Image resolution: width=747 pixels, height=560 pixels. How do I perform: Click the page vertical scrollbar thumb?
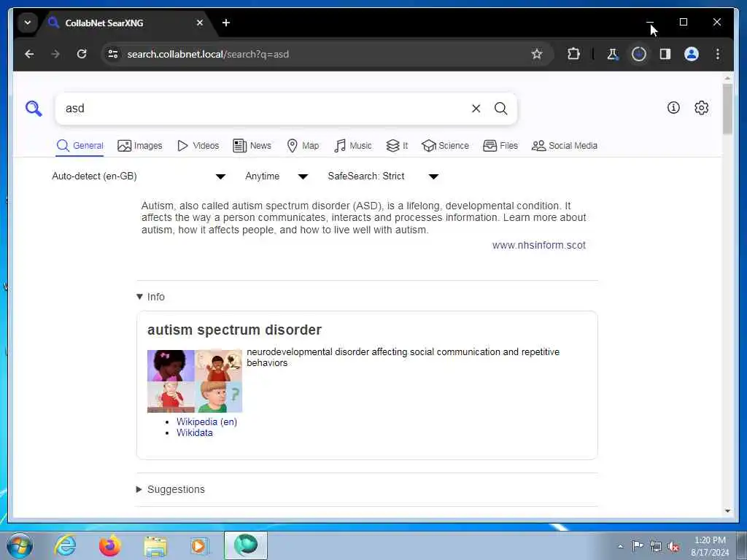click(x=727, y=109)
